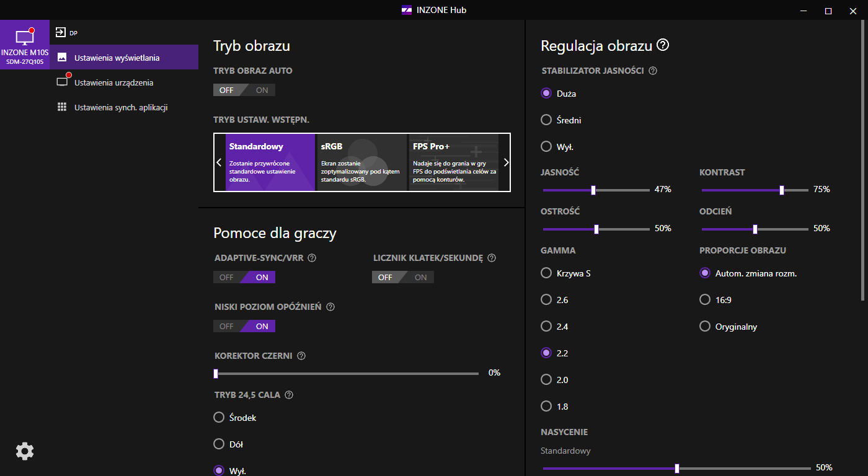Select Autom. zmiana rozm. aspect ratio
868x476 pixels.
pos(705,273)
